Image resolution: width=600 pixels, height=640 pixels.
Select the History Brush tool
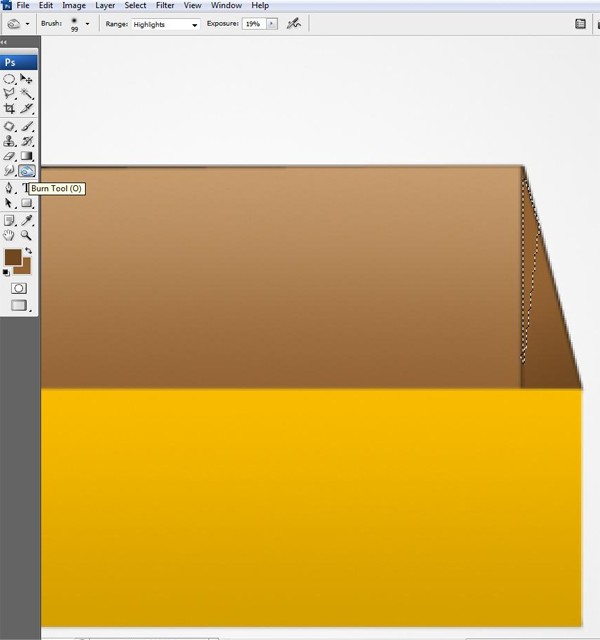pos(27,141)
